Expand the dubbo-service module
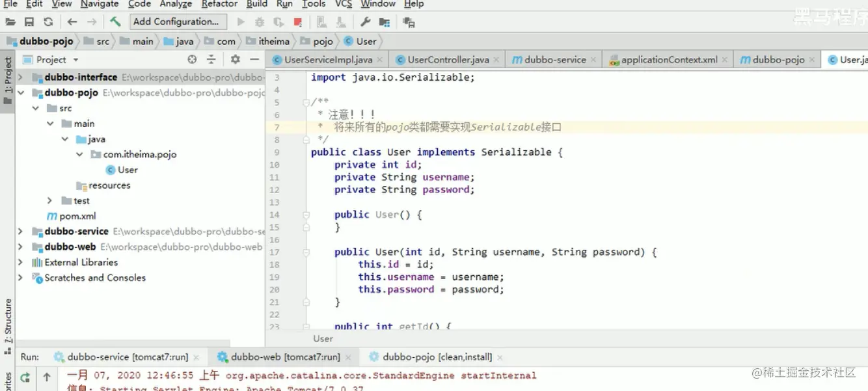This screenshot has height=391, width=868. point(20,231)
